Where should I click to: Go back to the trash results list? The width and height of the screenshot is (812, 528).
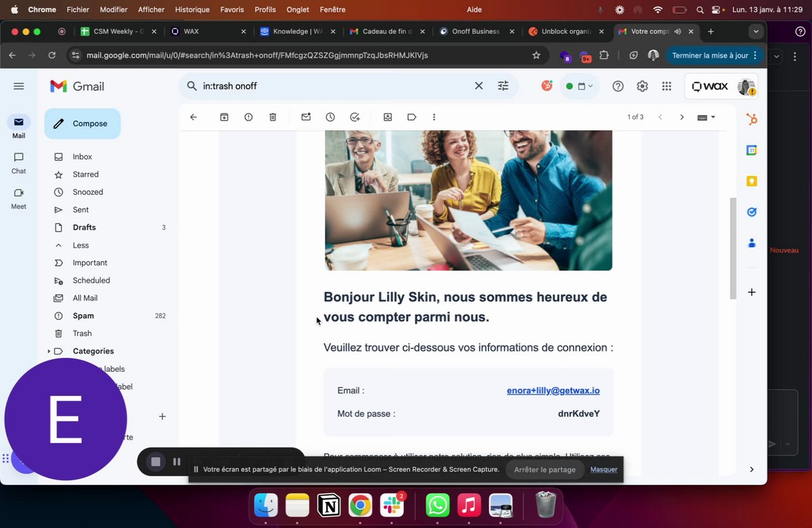[x=193, y=117]
